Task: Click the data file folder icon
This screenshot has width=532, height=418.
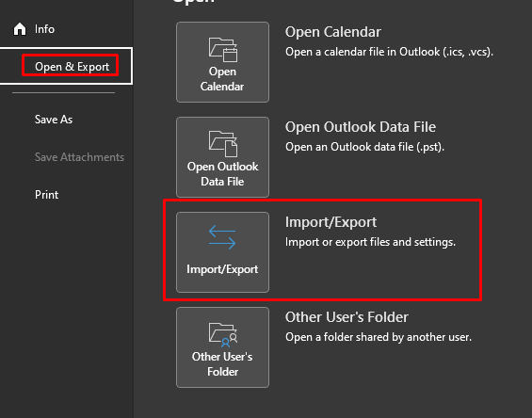Action: 222,144
